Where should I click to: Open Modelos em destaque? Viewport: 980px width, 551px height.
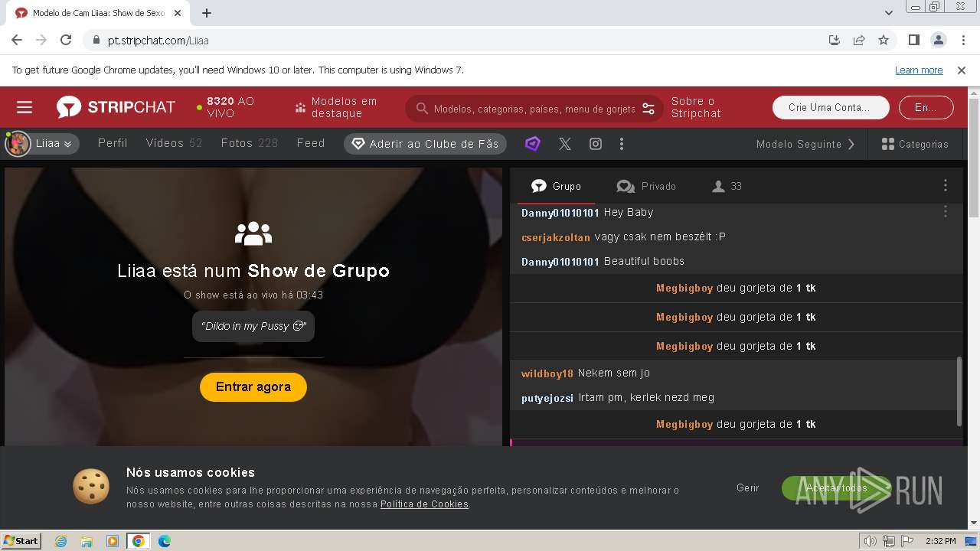coord(336,107)
